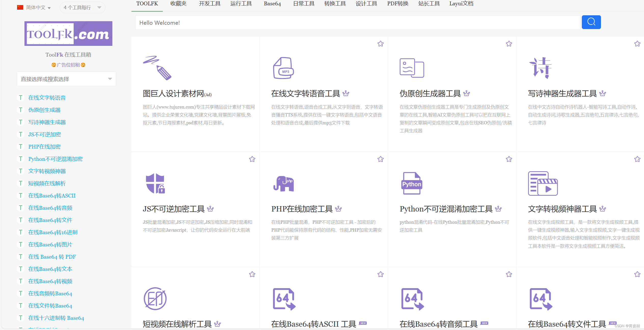Open the 图巨人设计素材网 title link
The height and width of the screenshot is (330, 644).
[173, 94]
